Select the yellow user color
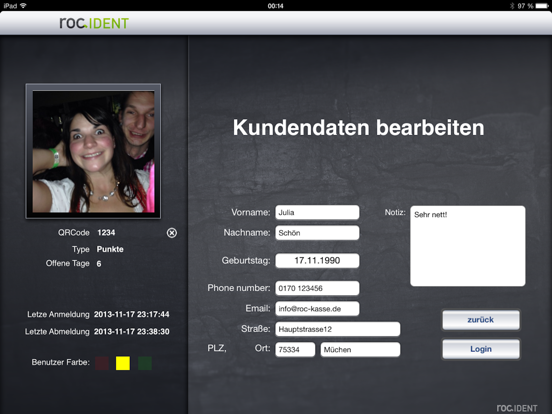The height and width of the screenshot is (414, 552). point(123,363)
